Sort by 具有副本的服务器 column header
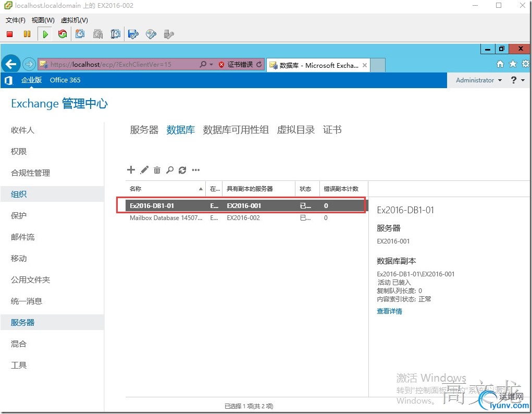This screenshot has height=414, width=532. coord(258,189)
